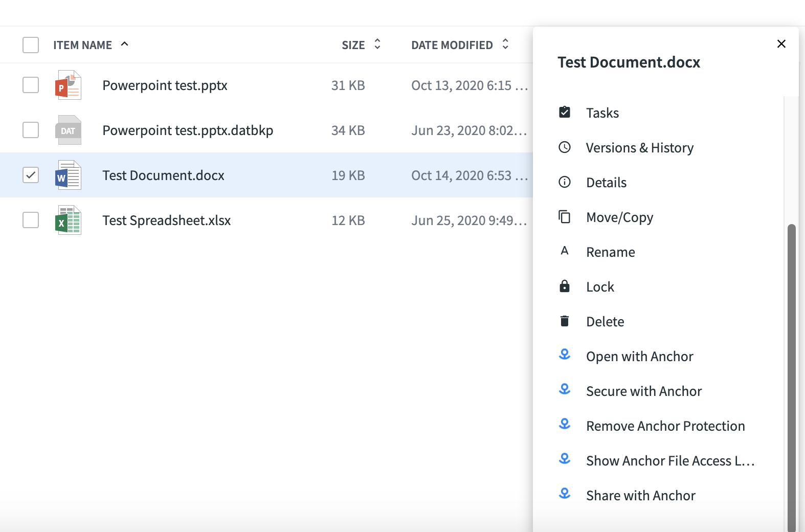Click the Date Modified sort arrows

505,44
